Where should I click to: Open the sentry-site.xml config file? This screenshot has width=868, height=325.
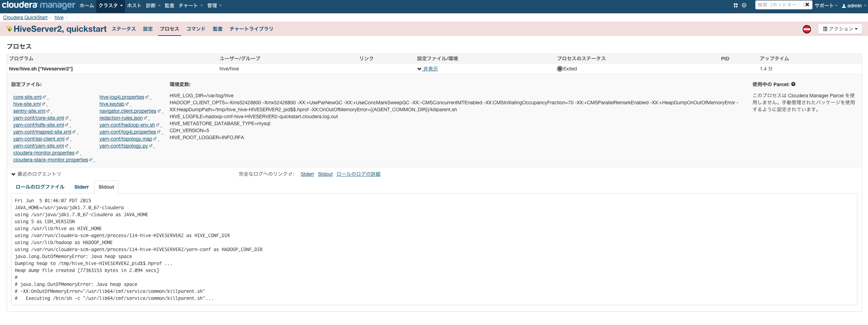(29, 111)
